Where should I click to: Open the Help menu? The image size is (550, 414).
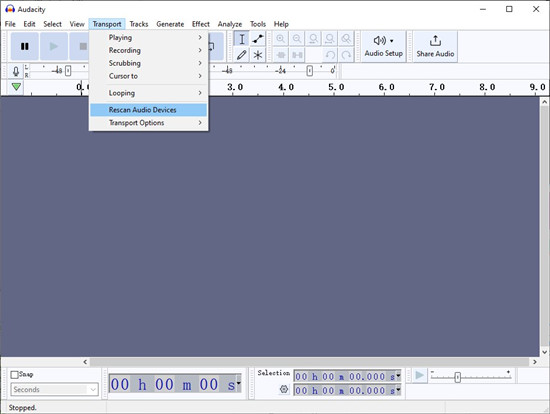coord(281,24)
